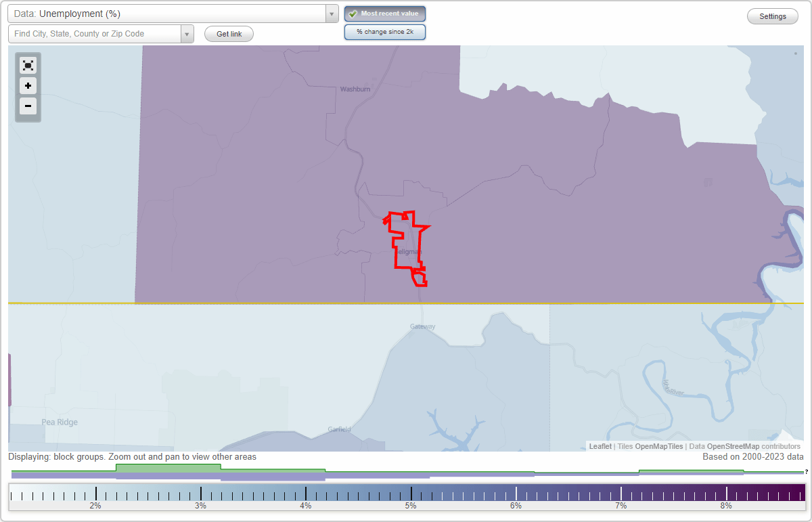Click the Seligman red outlined area

tap(408, 248)
